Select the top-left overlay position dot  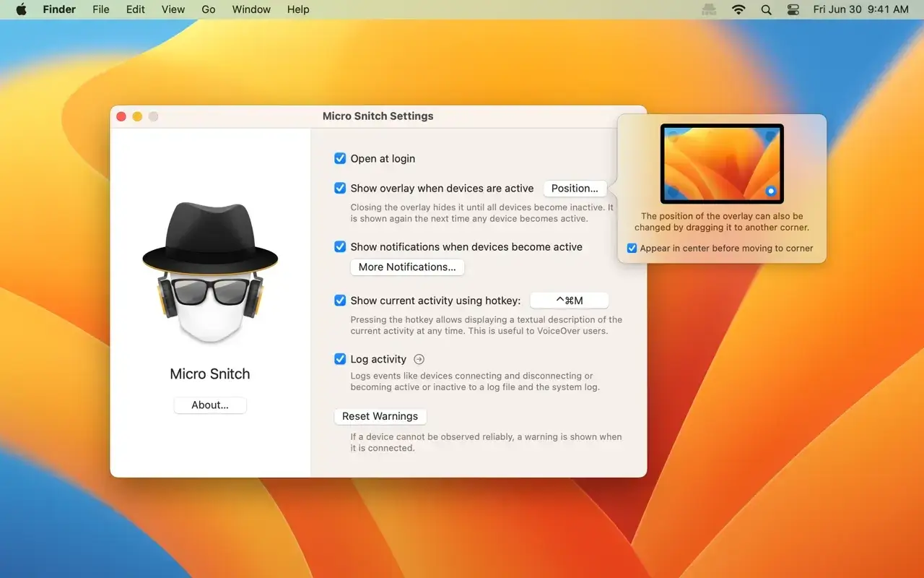tap(673, 136)
